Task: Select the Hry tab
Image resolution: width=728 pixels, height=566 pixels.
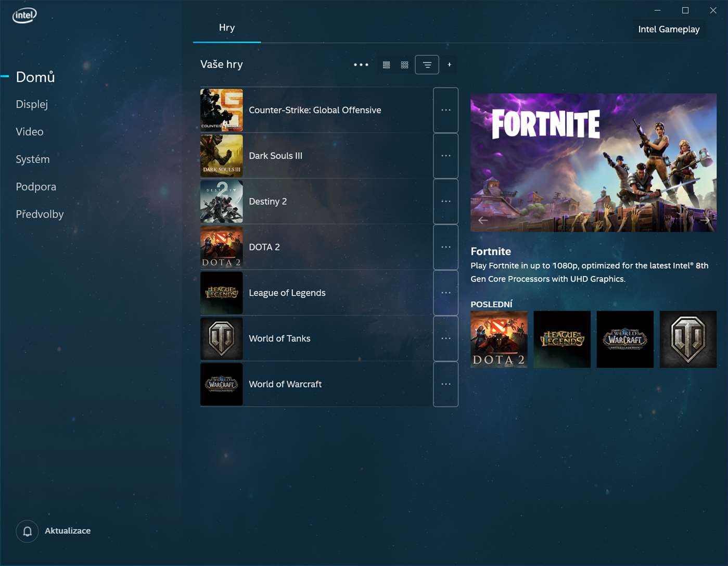Action: 226,27
